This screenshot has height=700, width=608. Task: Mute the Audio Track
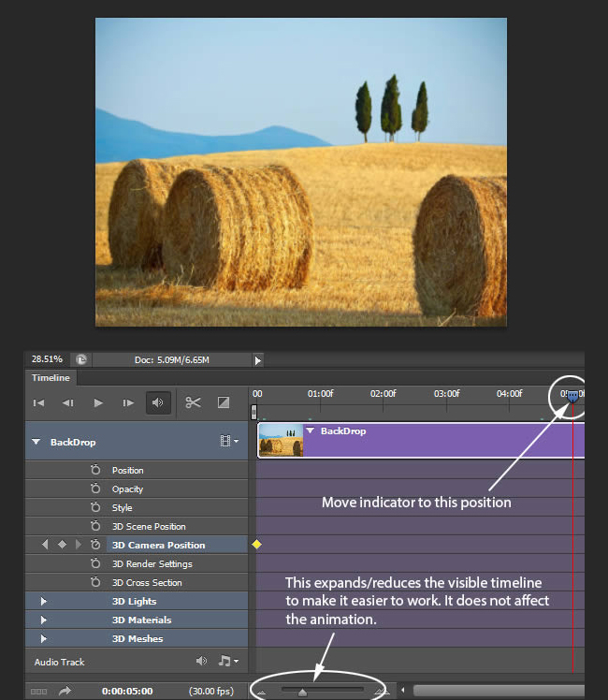coord(201,662)
